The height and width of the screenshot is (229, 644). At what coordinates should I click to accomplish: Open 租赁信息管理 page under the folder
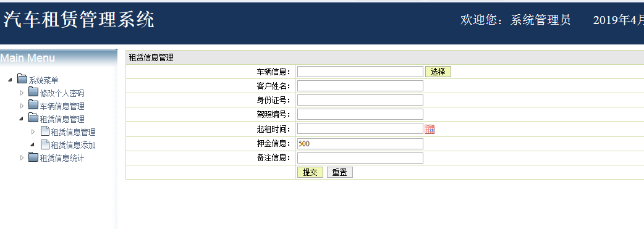(73, 132)
